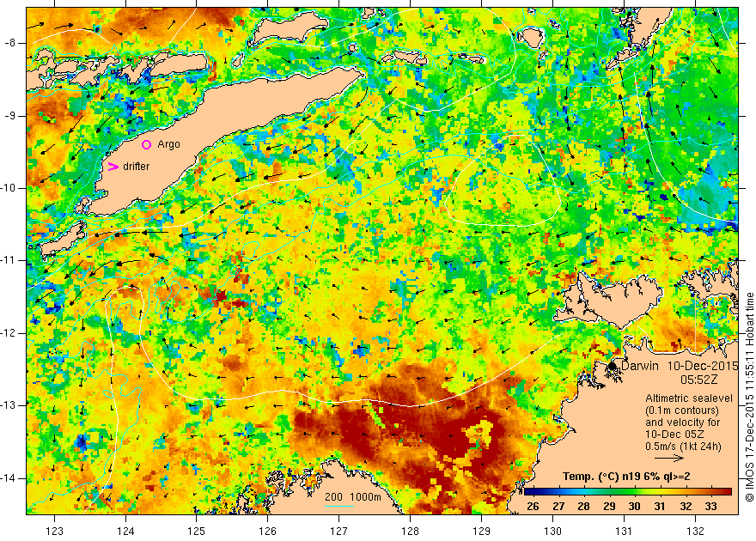The image size is (756, 541).
Task: Click the Melville Island landmass north of Darwin
Action: click(608, 300)
